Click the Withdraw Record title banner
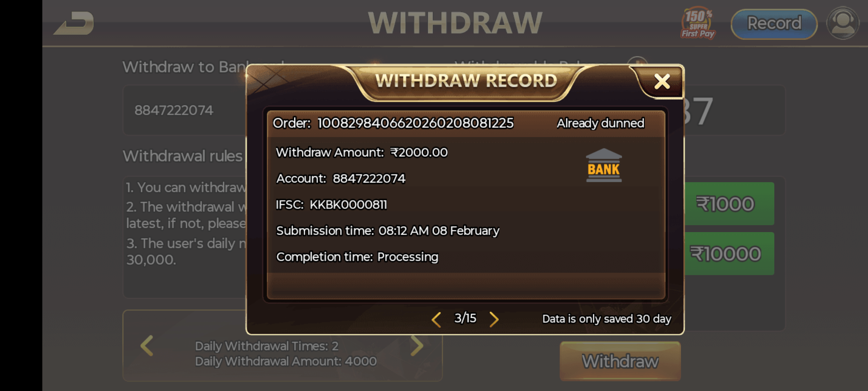Viewport: 868px width, 391px height. click(x=466, y=81)
